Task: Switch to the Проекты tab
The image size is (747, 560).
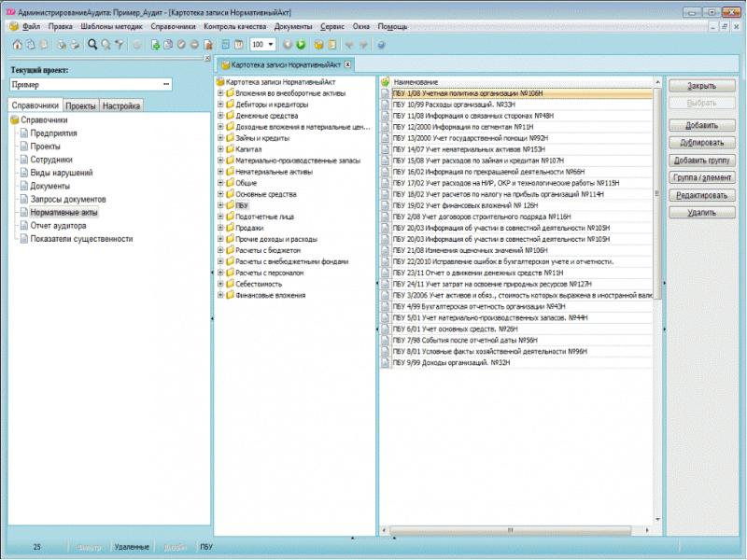Action: (x=81, y=106)
